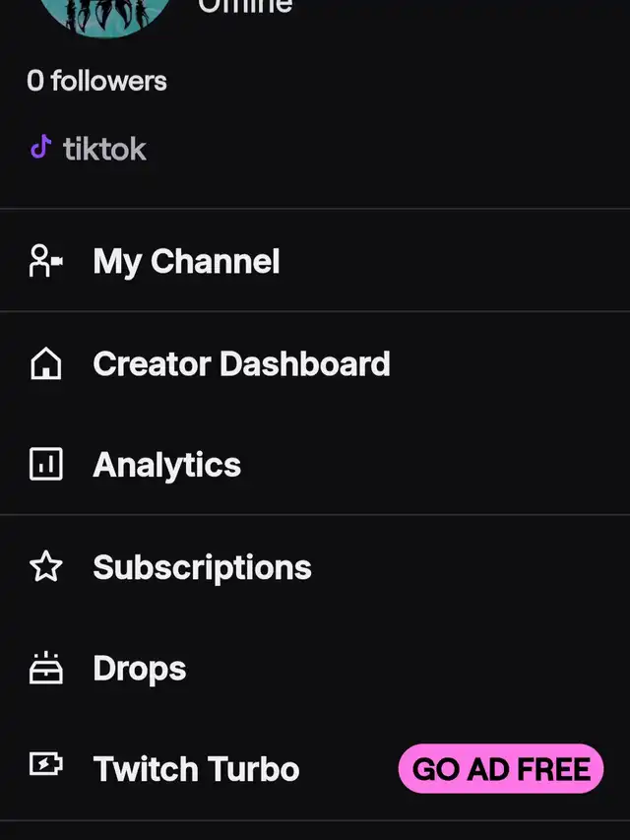630x840 pixels.
Task: Open Creator Dashboard from the menu
Action: click(x=315, y=363)
